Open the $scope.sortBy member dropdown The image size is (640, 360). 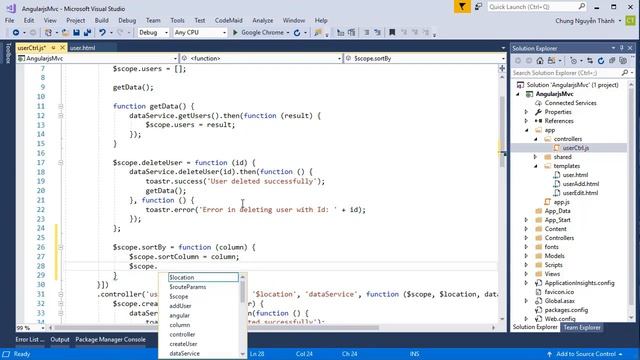(425, 58)
